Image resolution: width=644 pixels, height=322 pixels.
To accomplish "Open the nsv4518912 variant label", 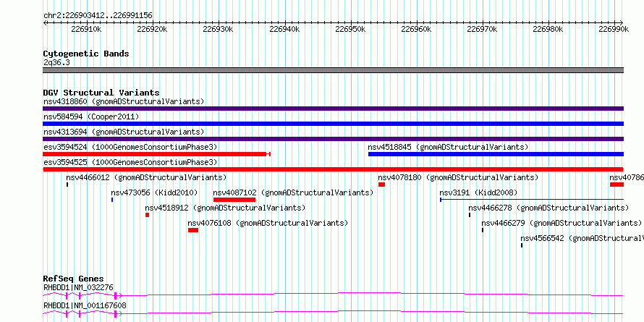I will 225,208.
